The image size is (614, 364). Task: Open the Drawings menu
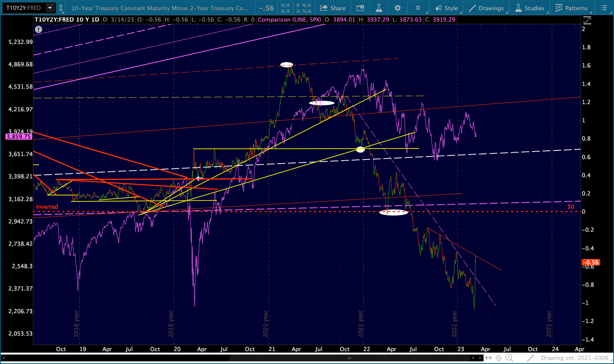click(487, 8)
